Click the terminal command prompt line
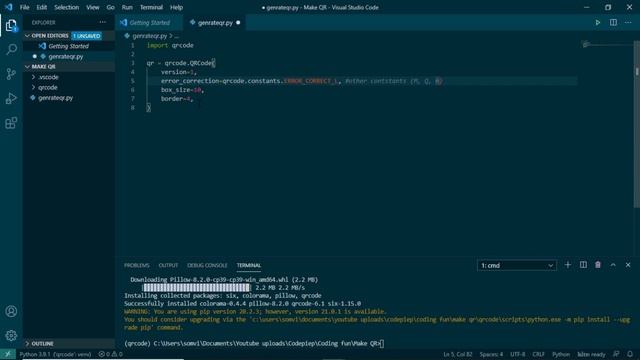 254,344
